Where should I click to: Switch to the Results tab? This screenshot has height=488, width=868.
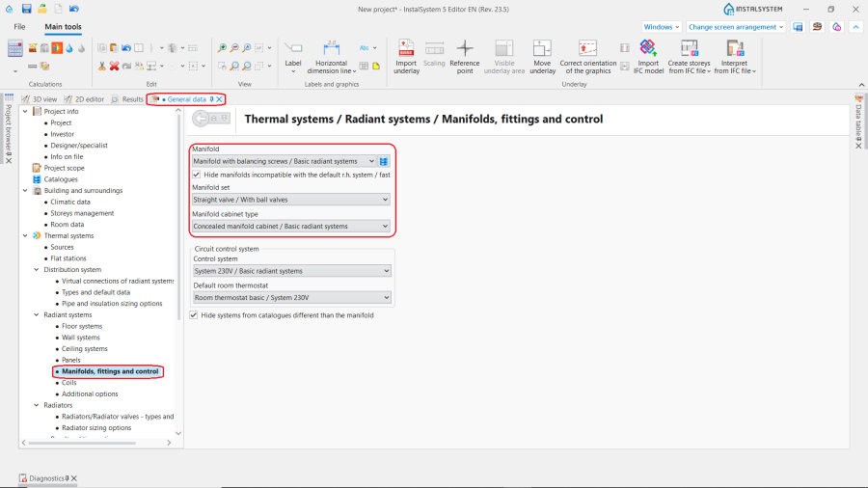(x=126, y=99)
